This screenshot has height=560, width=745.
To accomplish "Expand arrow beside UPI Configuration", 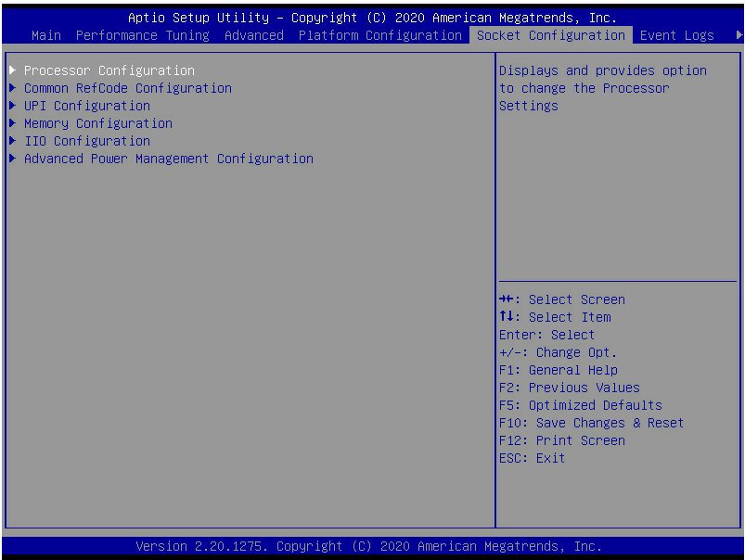I will [x=13, y=106].
